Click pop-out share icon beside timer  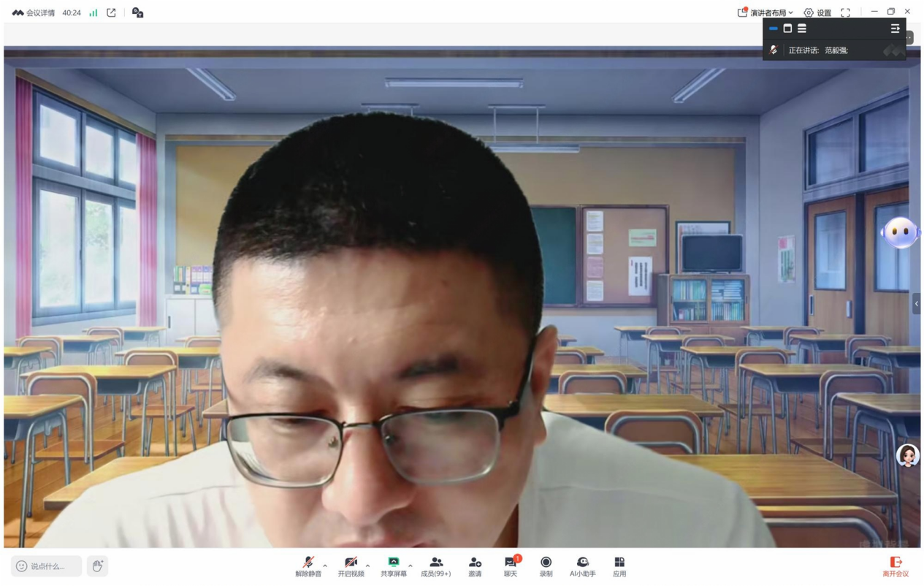pos(111,12)
